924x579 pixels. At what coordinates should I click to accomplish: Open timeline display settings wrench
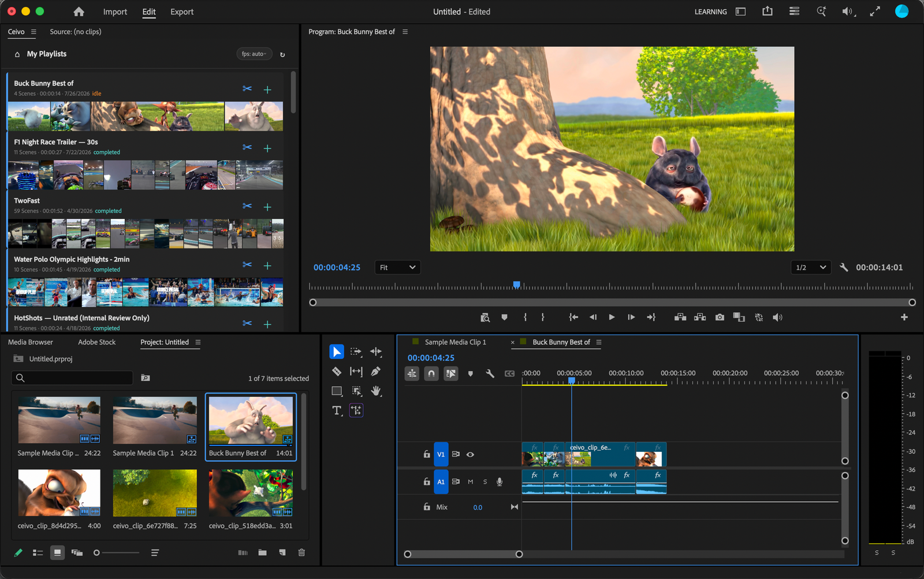click(x=490, y=374)
